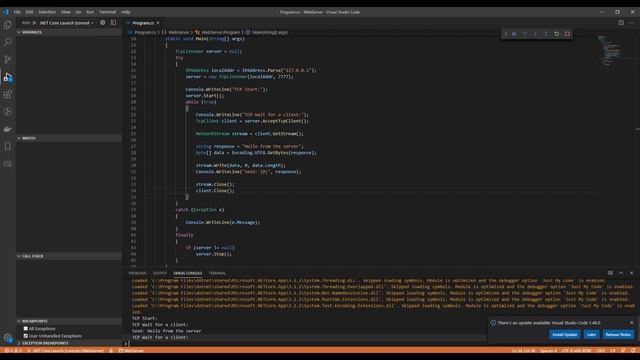Step out in the debug toolbar

tap(546, 34)
